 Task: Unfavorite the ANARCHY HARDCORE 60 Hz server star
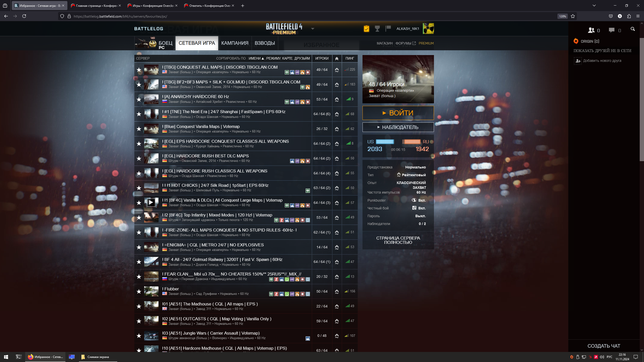tap(139, 99)
